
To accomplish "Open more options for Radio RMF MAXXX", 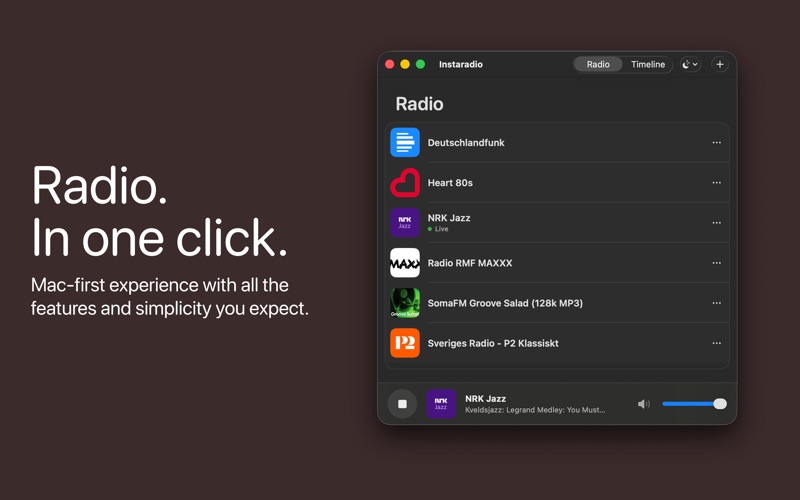I will coord(716,263).
